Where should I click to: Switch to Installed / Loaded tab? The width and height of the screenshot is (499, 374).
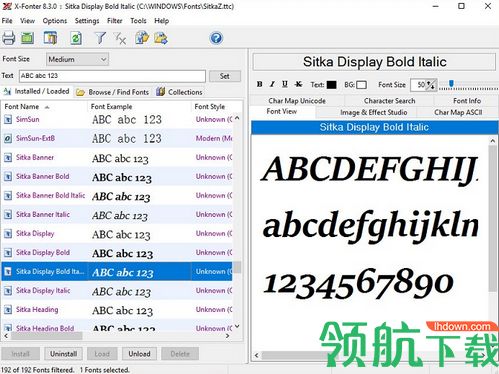37,91
